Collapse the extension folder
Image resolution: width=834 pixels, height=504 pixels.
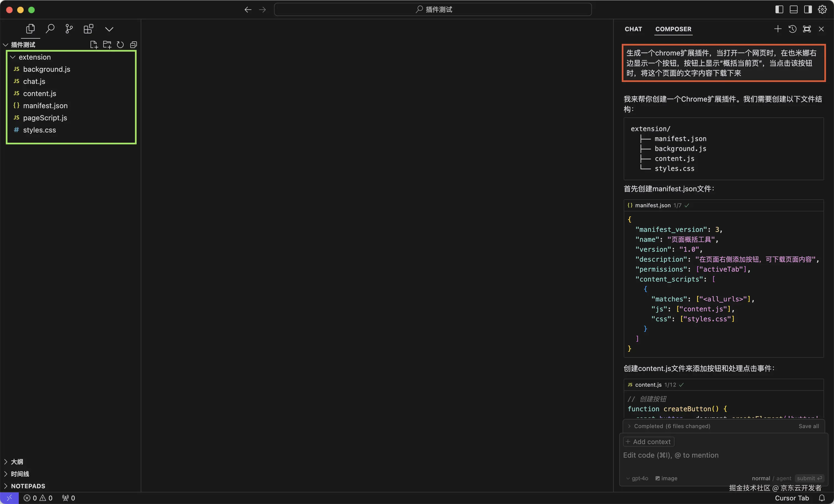[x=13, y=57]
